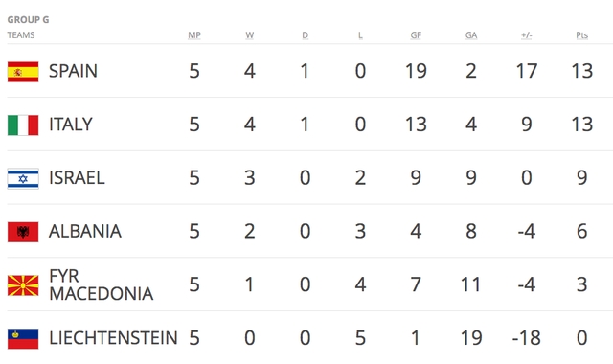Click the FYR Macedonia flag icon
Viewport: 613px width, 364px height.
23,285
